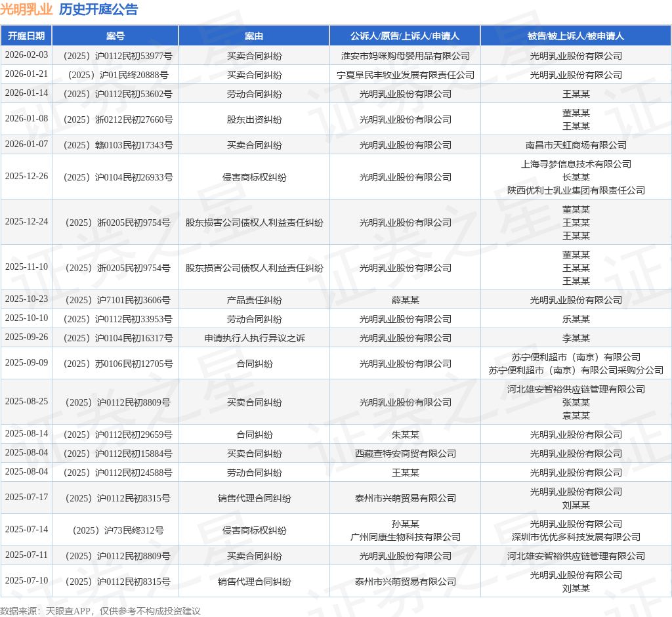Screen dimensions: 672x617
Task: Click case number 沪73民终312号
Action: 118,530
